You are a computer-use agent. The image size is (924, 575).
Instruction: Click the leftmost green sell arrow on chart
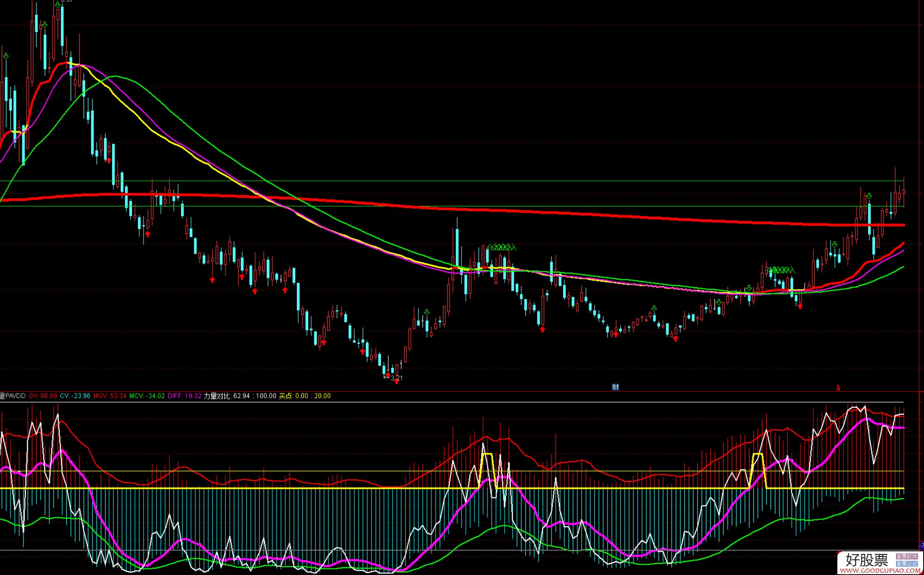pyautogui.click(x=6, y=56)
